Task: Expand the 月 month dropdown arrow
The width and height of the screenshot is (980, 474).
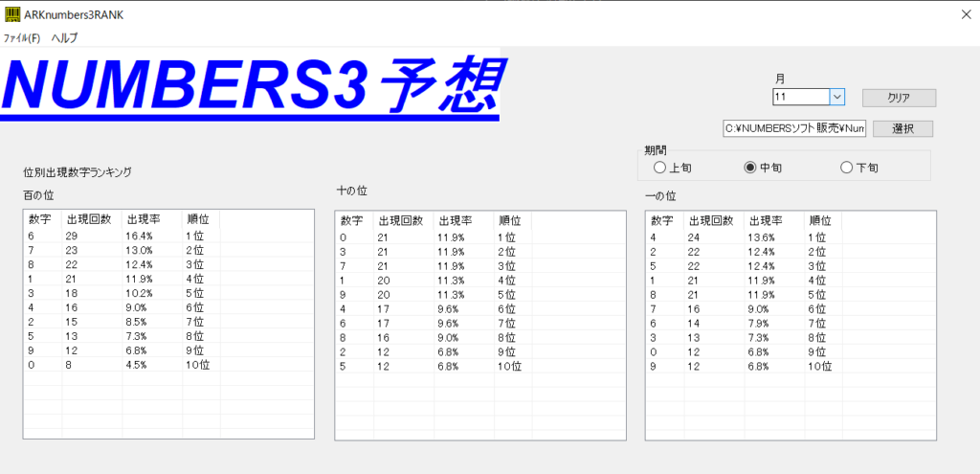Action: click(x=836, y=97)
